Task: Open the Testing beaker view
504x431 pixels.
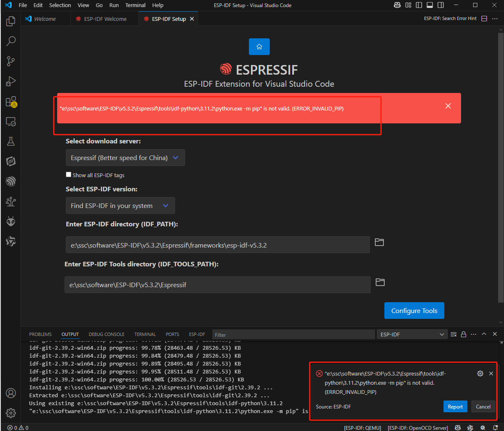Action: (x=11, y=141)
